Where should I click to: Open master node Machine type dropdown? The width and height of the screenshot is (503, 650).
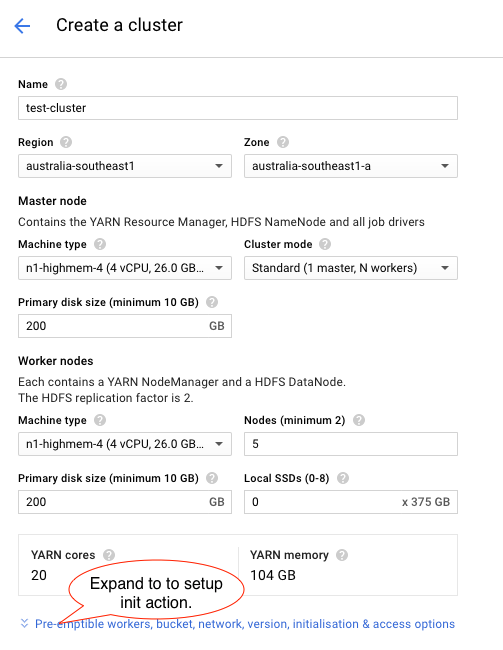125,268
